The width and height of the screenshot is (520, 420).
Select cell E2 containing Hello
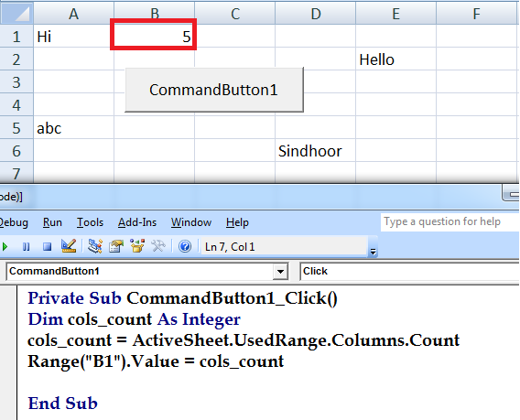pos(395,59)
